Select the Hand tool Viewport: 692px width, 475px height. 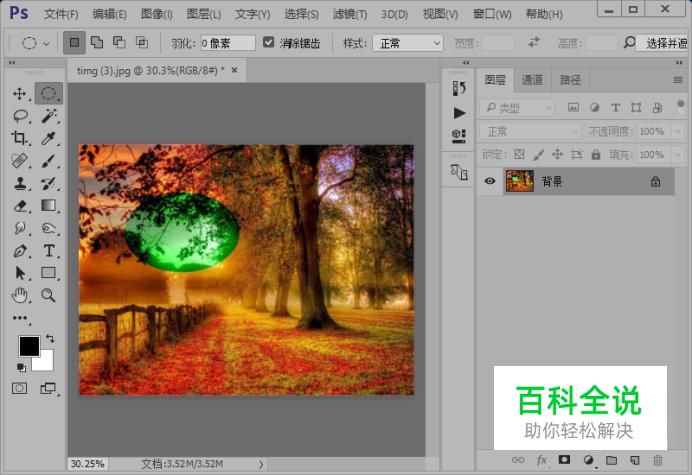click(19, 295)
